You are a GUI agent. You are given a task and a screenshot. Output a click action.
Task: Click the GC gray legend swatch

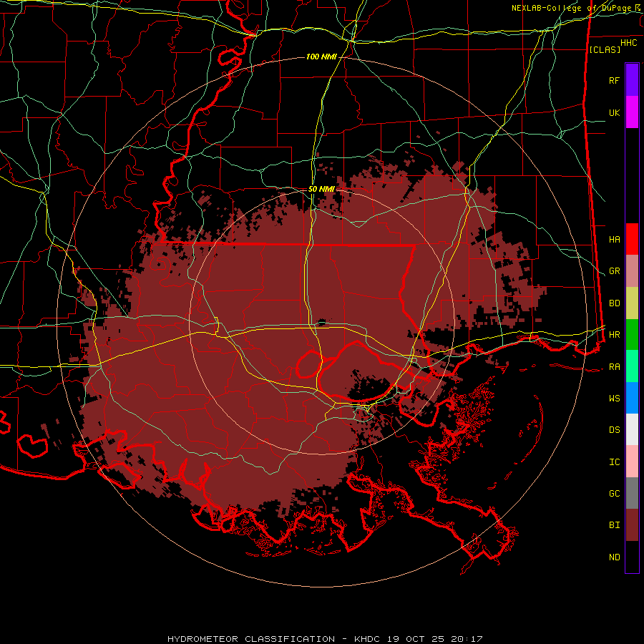pos(632,493)
